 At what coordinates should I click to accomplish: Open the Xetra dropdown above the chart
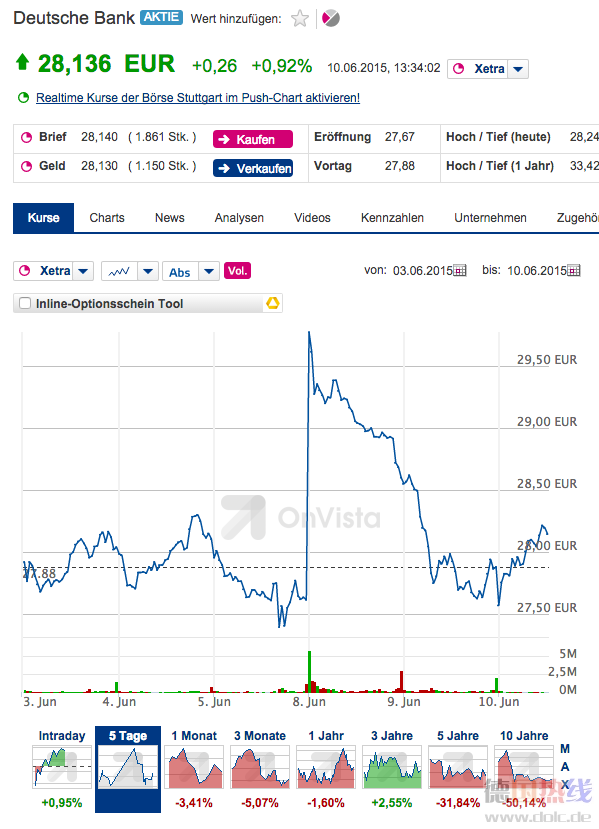tap(83, 271)
